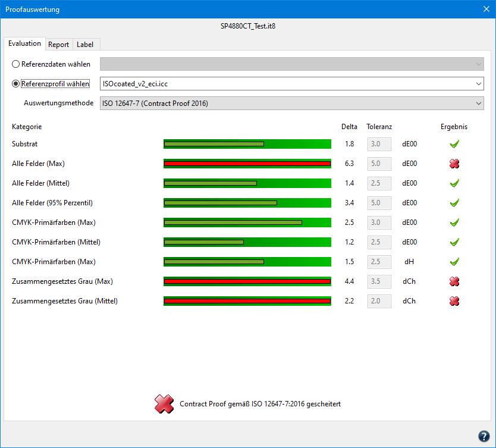Click red X for Zusammengesetztes Grau (Max)

click(454, 281)
